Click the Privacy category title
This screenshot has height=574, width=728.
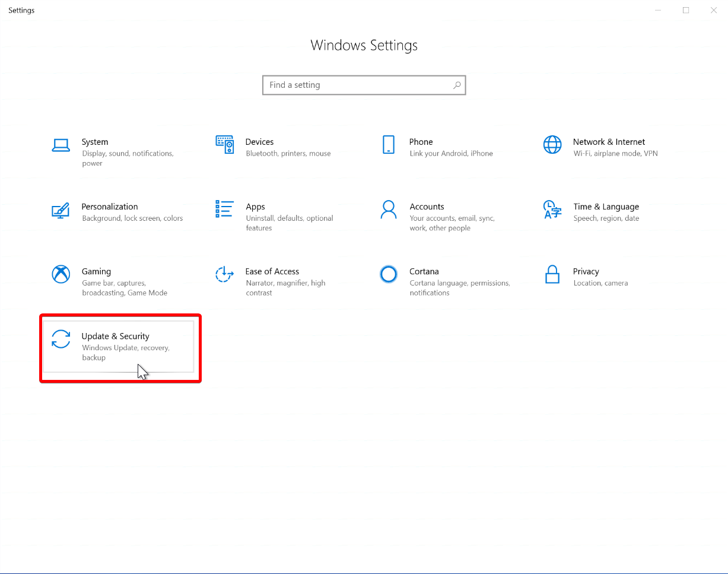click(x=586, y=271)
